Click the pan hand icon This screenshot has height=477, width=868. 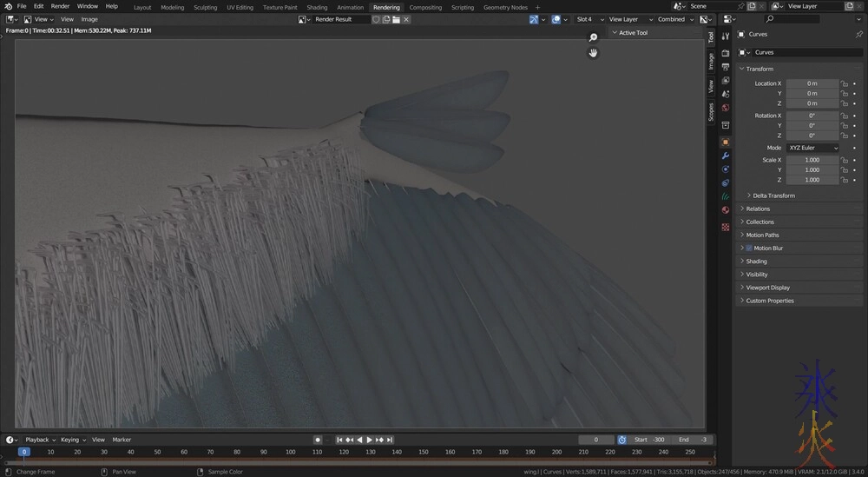(594, 53)
